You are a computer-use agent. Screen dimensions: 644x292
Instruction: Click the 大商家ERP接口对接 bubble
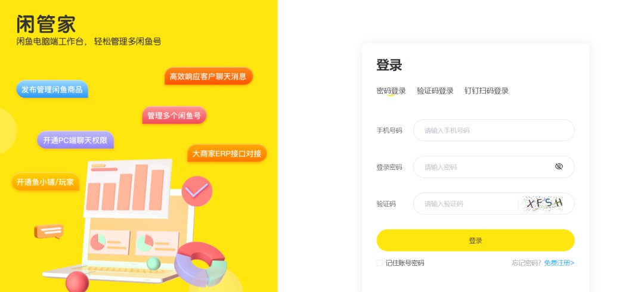click(x=227, y=153)
